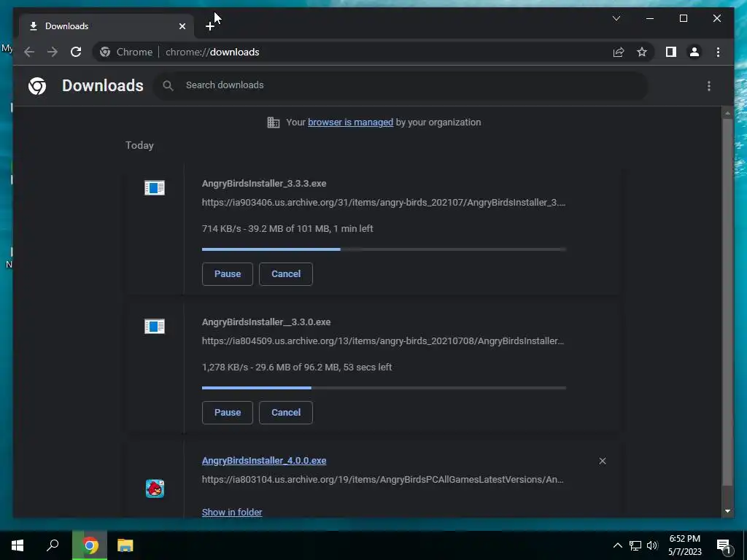747x560 pixels.
Task: Show hidden system tray icons
Action: (617, 545)
